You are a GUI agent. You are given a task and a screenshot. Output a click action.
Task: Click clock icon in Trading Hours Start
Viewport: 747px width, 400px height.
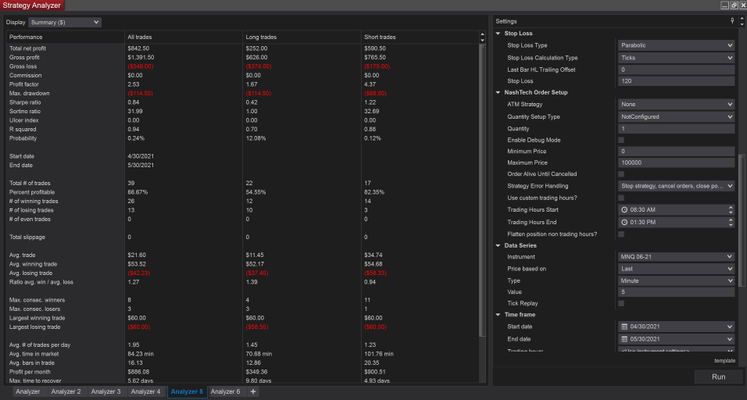tap(623, 209)
